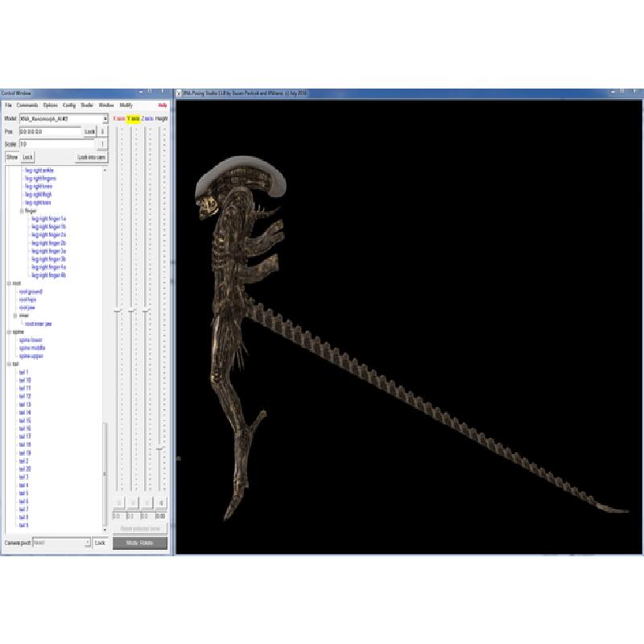Screen dimensions: 644x644
Task: Click into the Scale value field
Action: (x=56, y=144)
